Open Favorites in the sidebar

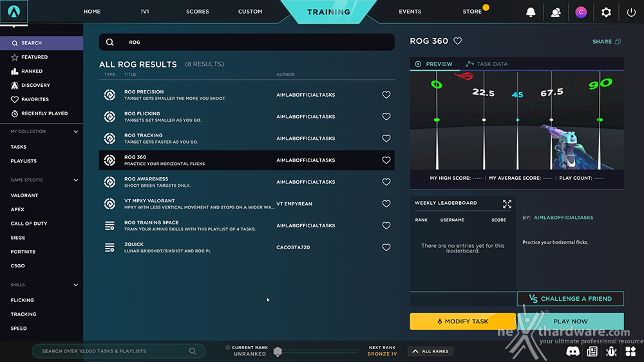tap(35, 99)
